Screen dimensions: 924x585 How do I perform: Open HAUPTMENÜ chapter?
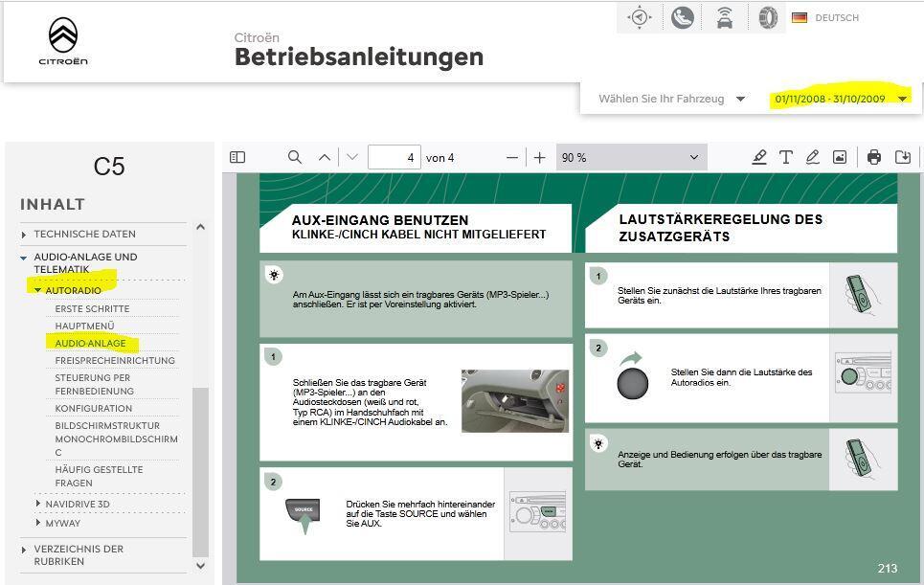[x=85, y=326]
